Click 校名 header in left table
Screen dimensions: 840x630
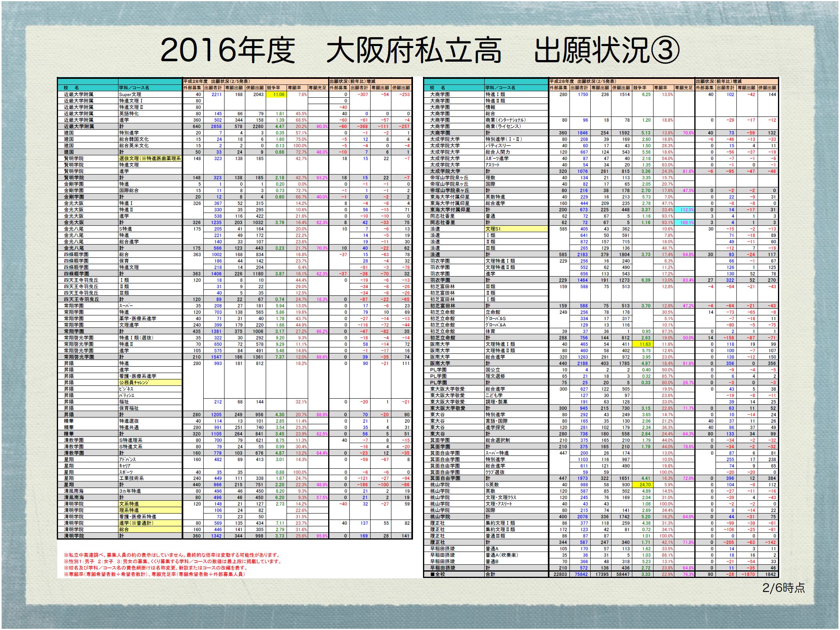point(71,88)
